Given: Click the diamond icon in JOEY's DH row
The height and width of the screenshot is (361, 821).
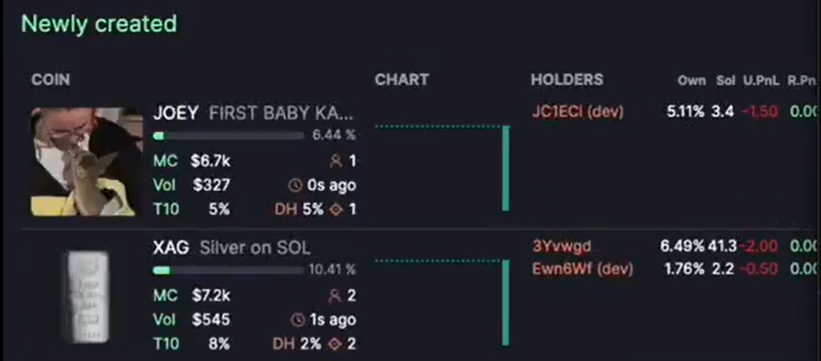Looking at the screenshot, I should [x=336, y=210].
